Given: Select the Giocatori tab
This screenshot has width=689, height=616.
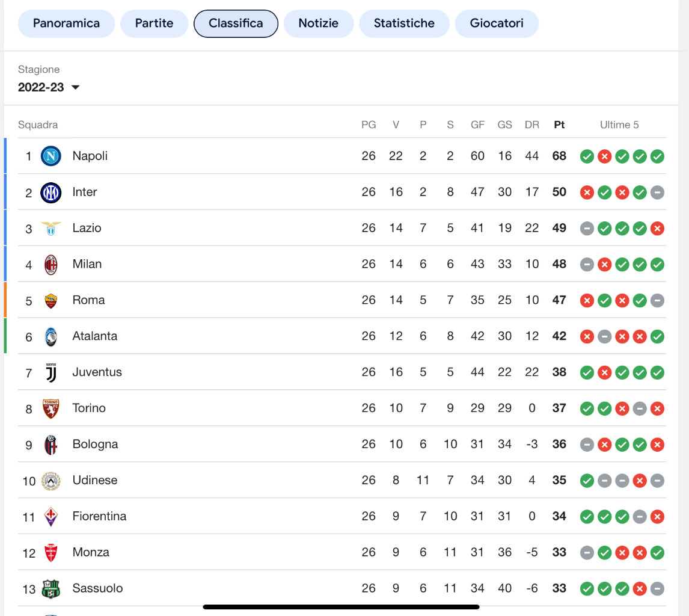Looking at the screenshot, I should (x=497, y=23).
